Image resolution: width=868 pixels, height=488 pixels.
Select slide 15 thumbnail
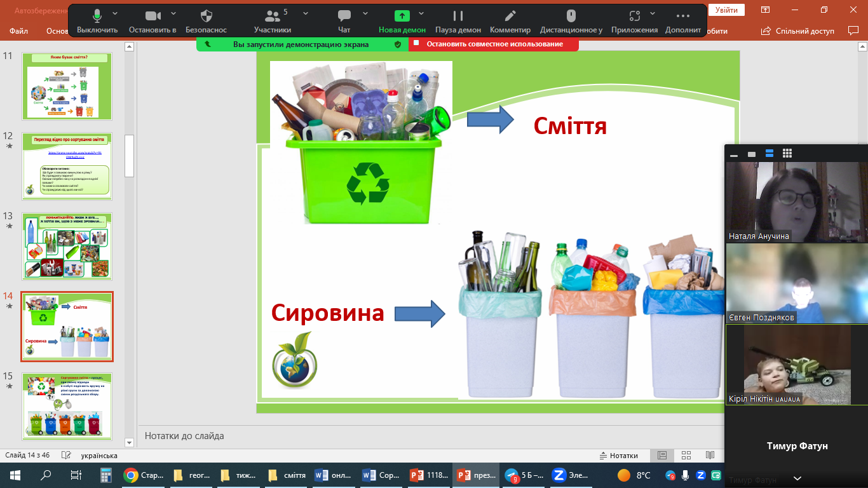[67, 406]
